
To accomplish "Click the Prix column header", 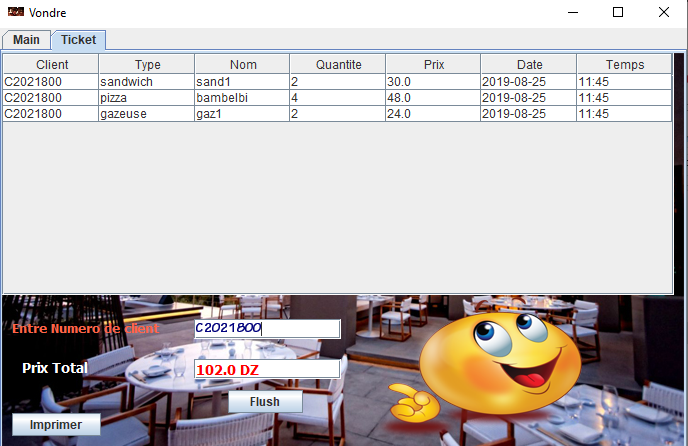I will pos(433,64).
